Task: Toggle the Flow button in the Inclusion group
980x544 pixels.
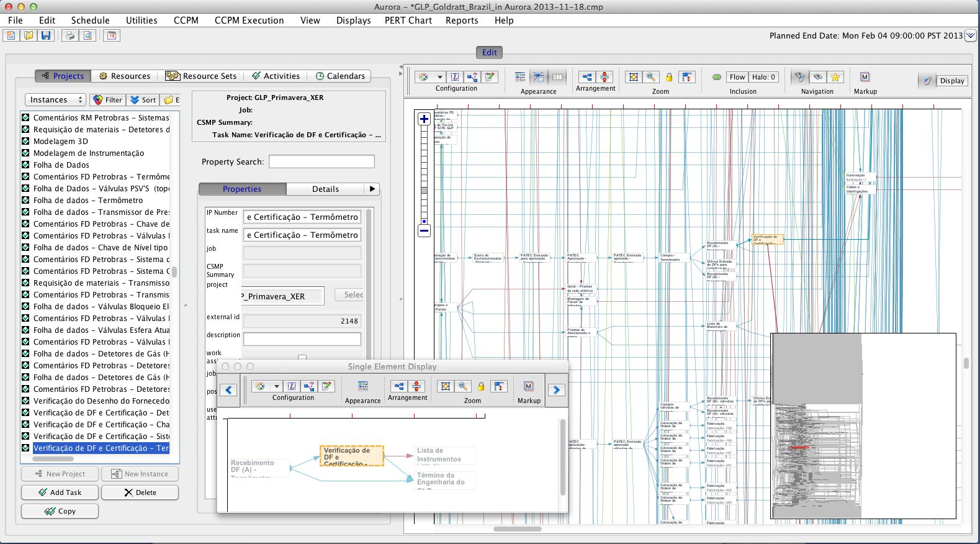Action: tap(737, 77)
